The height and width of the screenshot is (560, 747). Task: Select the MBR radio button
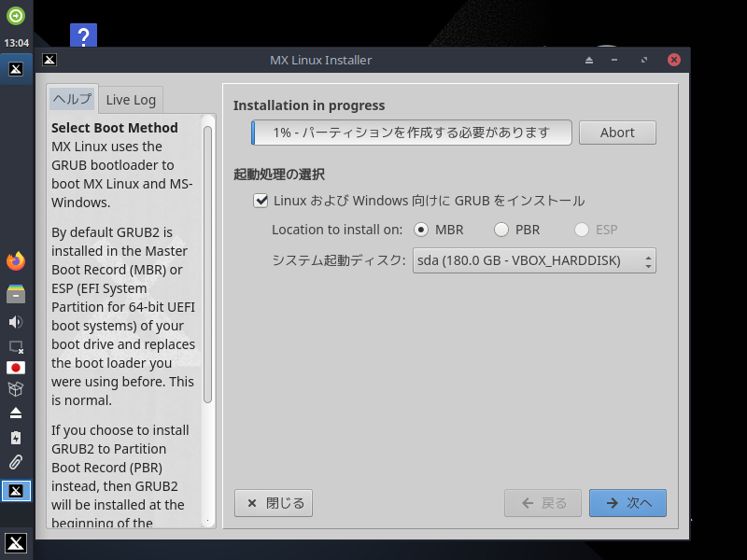tap(421, 230)
